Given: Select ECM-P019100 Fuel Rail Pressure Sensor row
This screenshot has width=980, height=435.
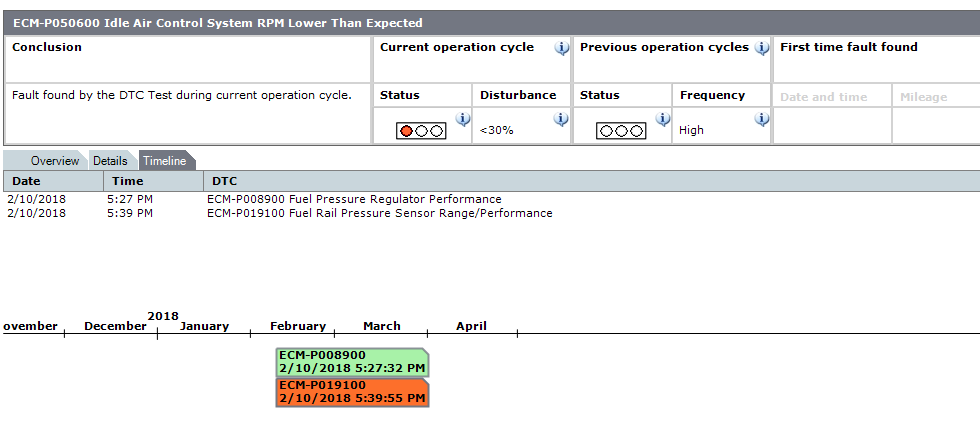Looking at the screenshot, I should pos(379,213).
